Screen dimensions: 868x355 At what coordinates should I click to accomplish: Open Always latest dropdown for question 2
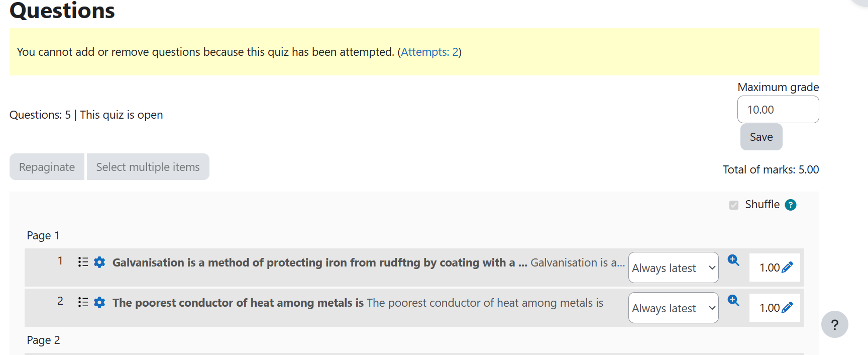coord(674,308)
